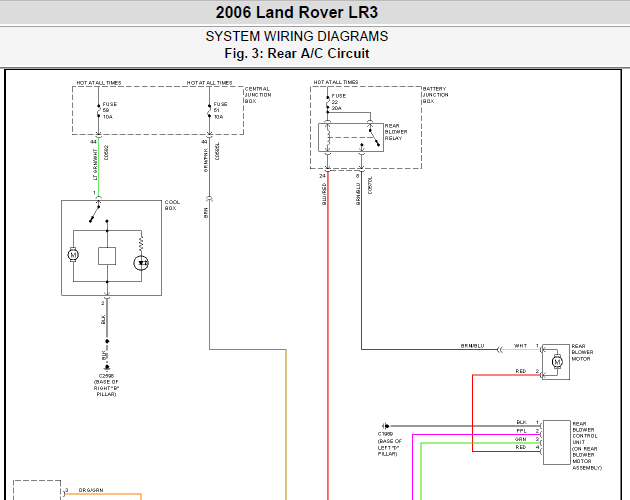Click the motor symbol inside the Cool Box
This screenshot has width=630, height=500.
tap(73, 255)
